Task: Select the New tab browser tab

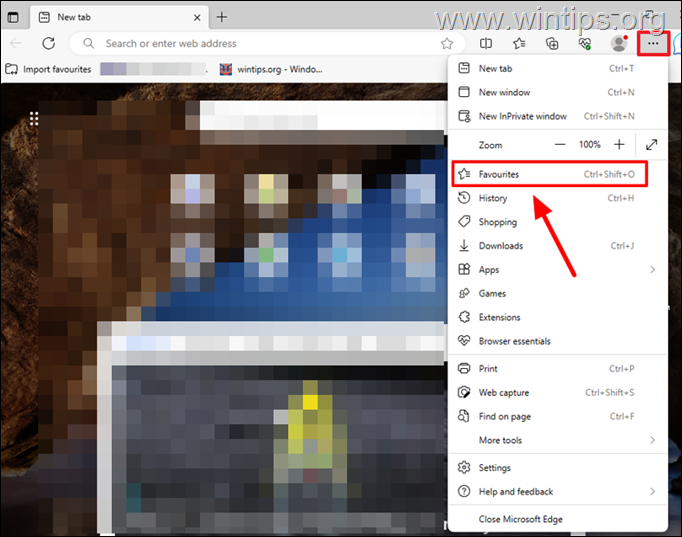Action: (119, 17)
